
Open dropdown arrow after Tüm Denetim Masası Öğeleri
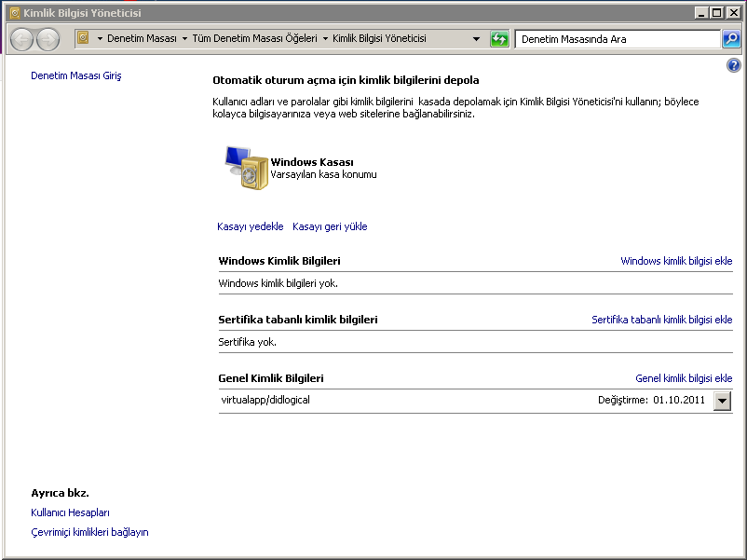coord(325,38)
